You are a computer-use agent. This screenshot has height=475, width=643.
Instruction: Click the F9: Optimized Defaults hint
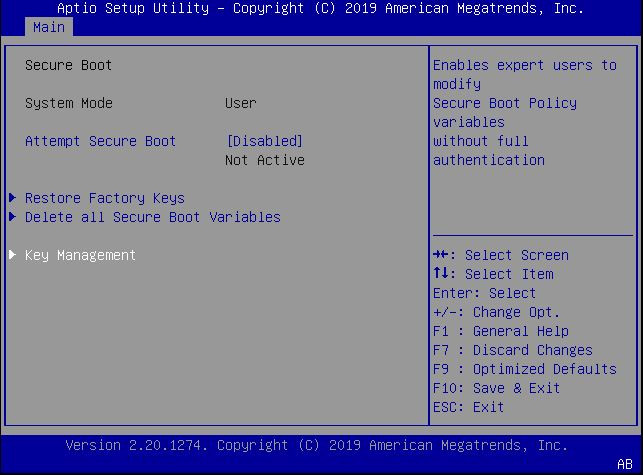point(524,369)
